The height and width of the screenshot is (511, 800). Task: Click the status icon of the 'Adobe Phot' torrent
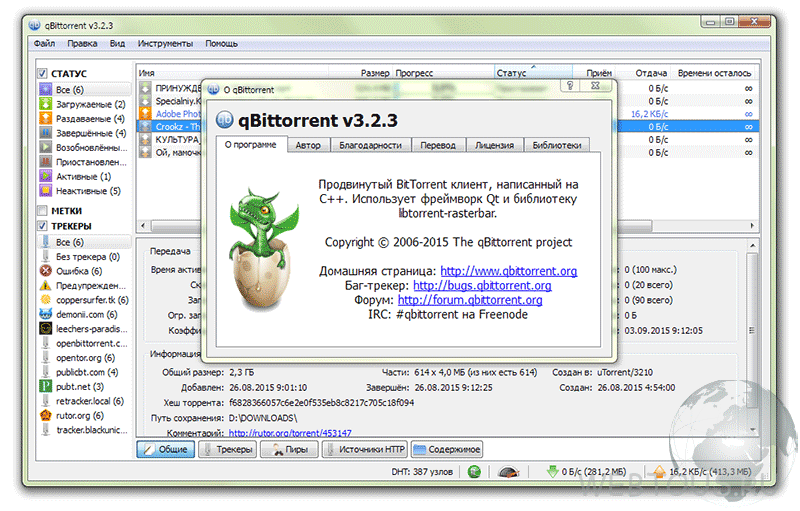coord(145,113)
